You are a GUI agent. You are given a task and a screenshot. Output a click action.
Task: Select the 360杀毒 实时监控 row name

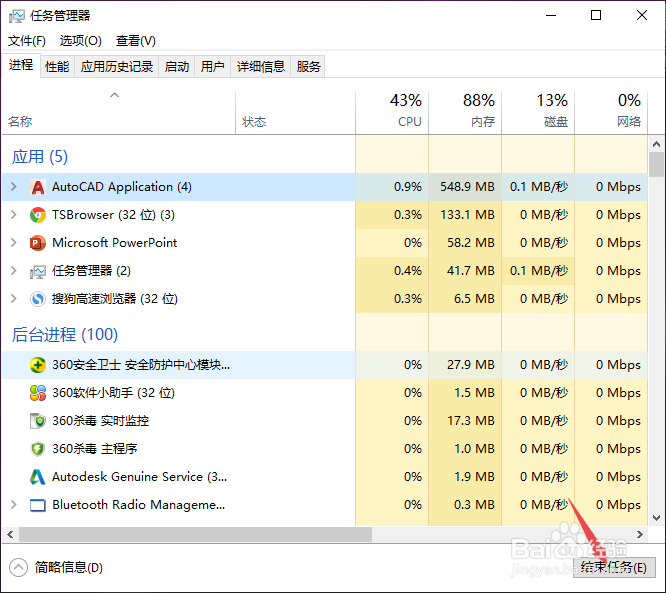[x=100, y=421]
